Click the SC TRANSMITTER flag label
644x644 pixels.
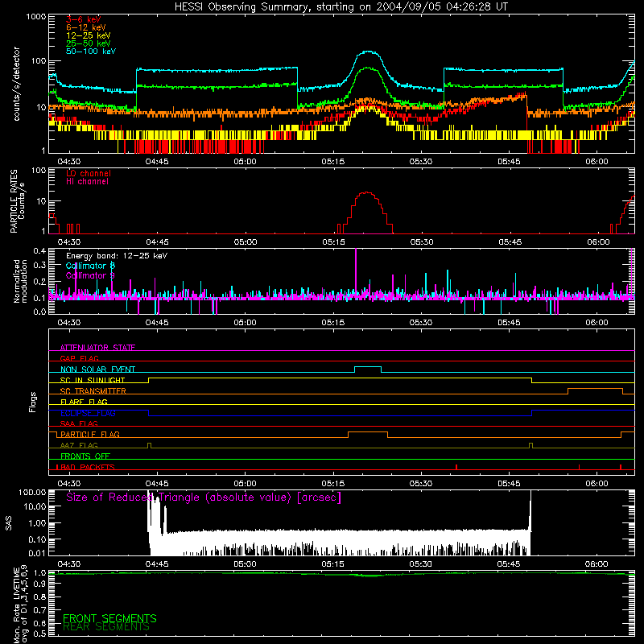click(93, 391)
